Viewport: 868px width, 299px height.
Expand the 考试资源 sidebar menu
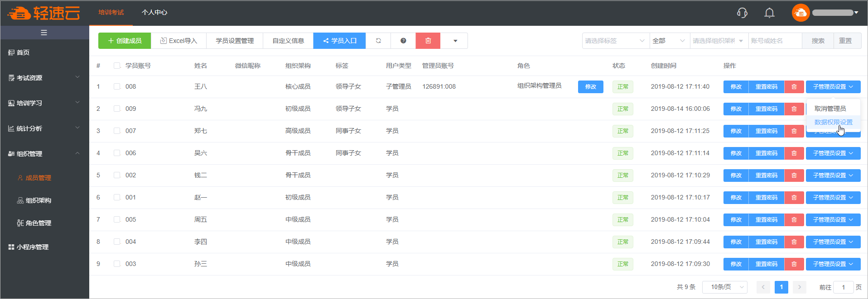coord(44,78)
